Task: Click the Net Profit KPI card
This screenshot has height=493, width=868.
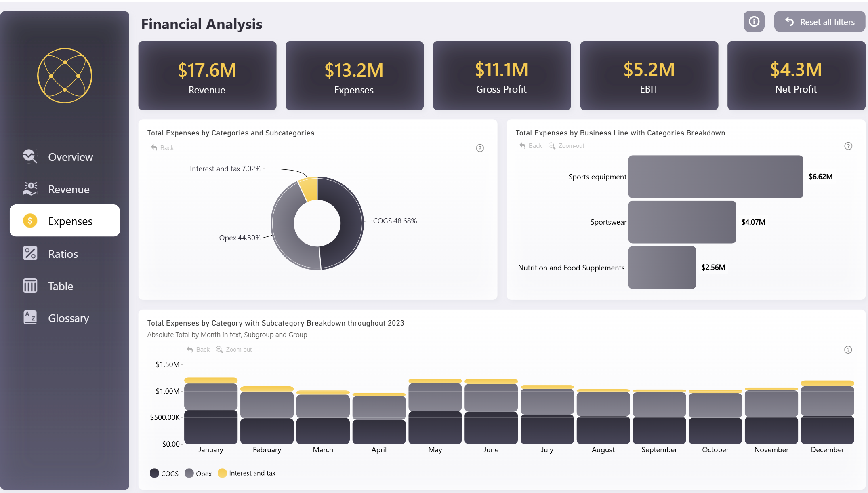Action: pos(796,76)
